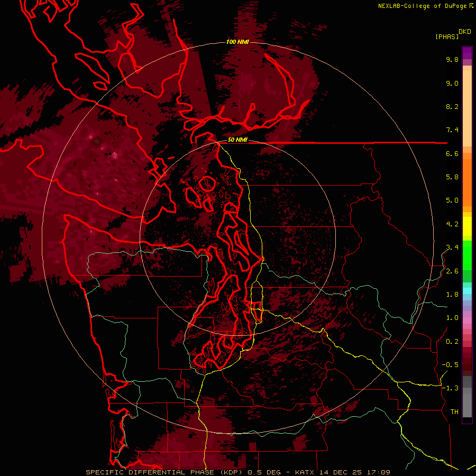476x476 pixels.
Task: Click the pink segment of the color scale
Action: click(467, 321)
